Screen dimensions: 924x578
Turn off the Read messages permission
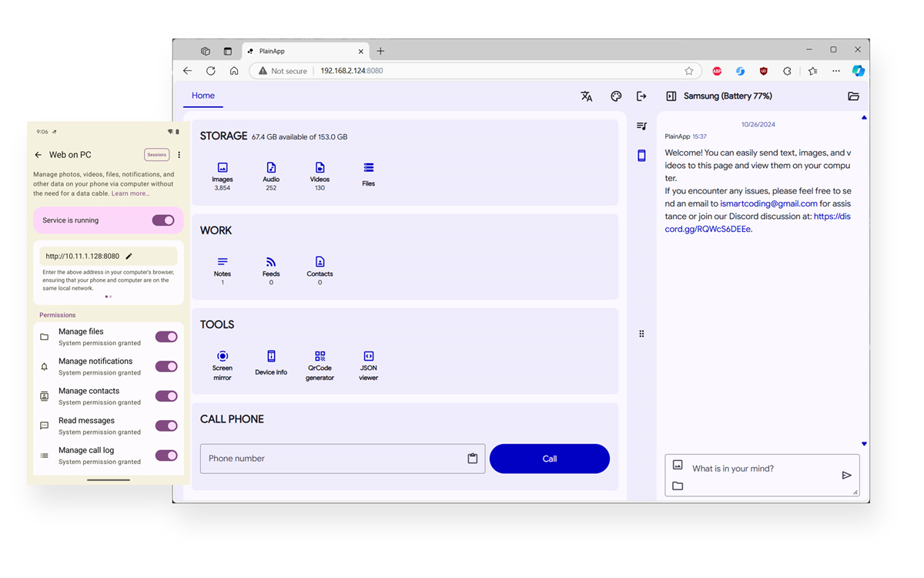tap(166, 426)
